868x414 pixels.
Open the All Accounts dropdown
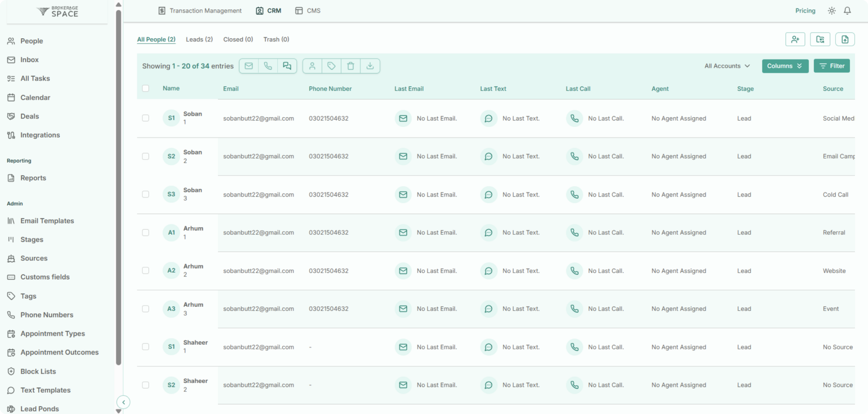point(727,66)
